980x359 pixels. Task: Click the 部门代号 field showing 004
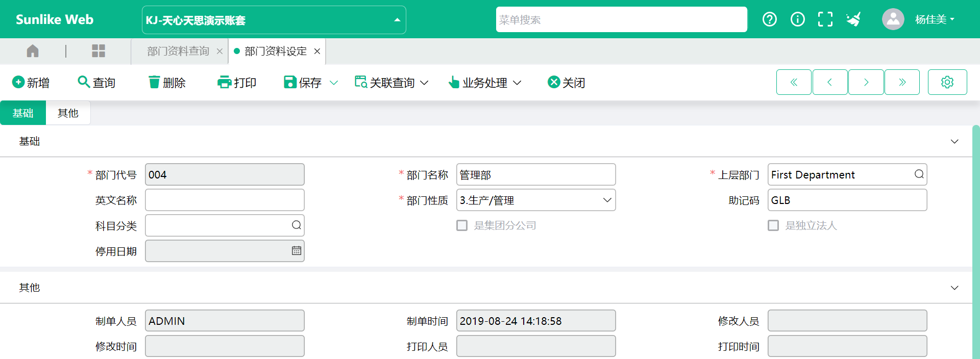point(225,174)
